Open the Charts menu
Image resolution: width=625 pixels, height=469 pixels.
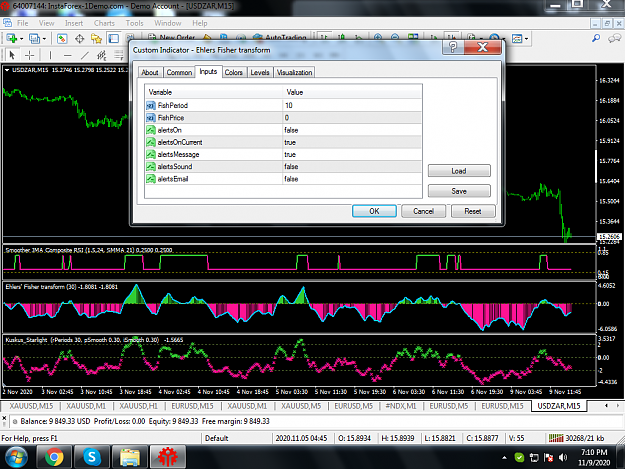click(104, 23)
